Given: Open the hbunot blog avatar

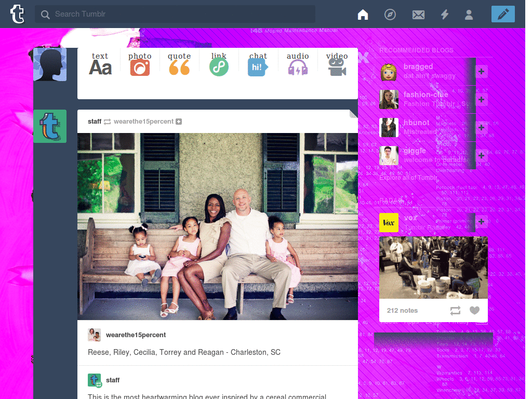Looking at the screenshot, I should tap(389, 128).
